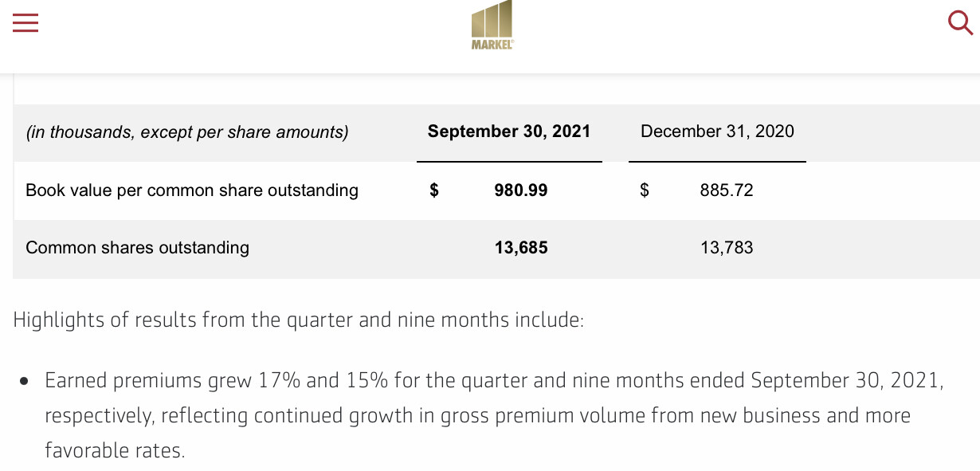This screenshot has height=471, width=980.
Task: Click the December 31, 2020 column header
Action: click(x=717, y=131)
